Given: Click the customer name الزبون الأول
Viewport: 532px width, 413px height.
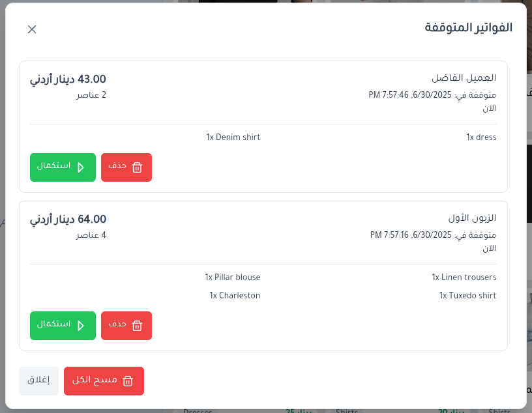Looking at the screenshot, I should point(472,218).
